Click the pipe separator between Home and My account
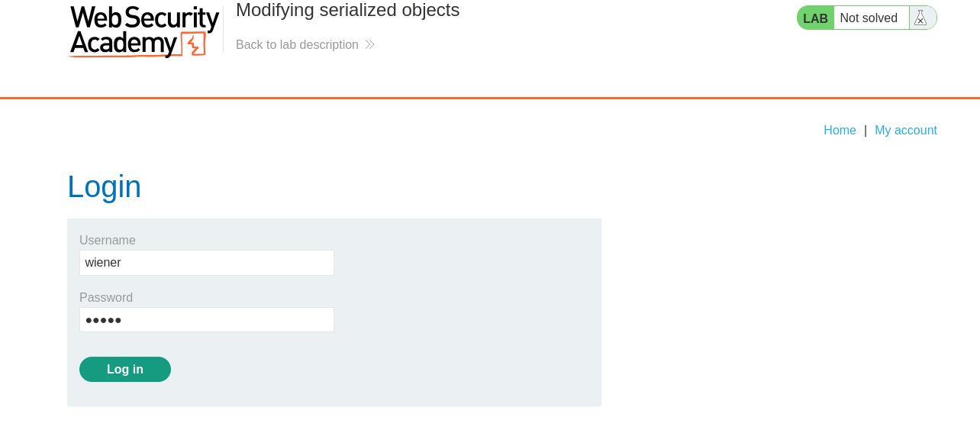The width and height of the screenshot is (980, 427). click(866, 131)
